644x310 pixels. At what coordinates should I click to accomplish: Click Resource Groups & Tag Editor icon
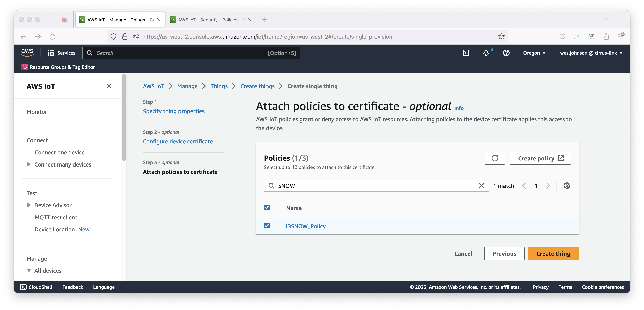coord(24,67)
